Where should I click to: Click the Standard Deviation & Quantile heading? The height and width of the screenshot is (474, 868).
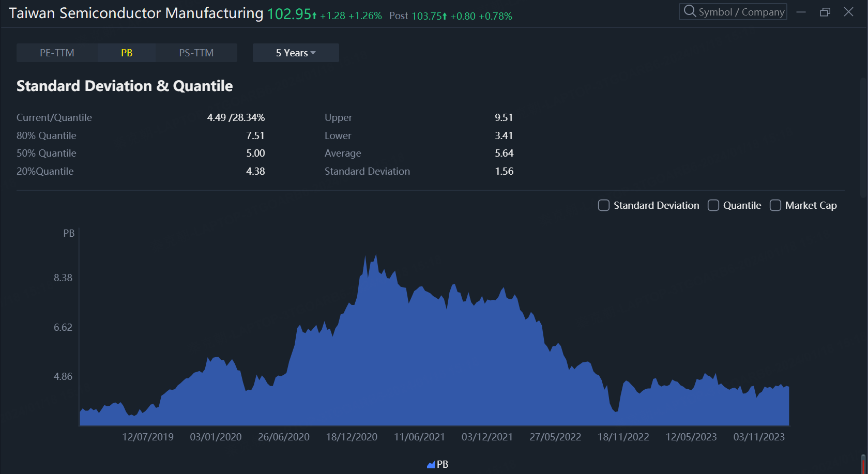tap(125, 86)
